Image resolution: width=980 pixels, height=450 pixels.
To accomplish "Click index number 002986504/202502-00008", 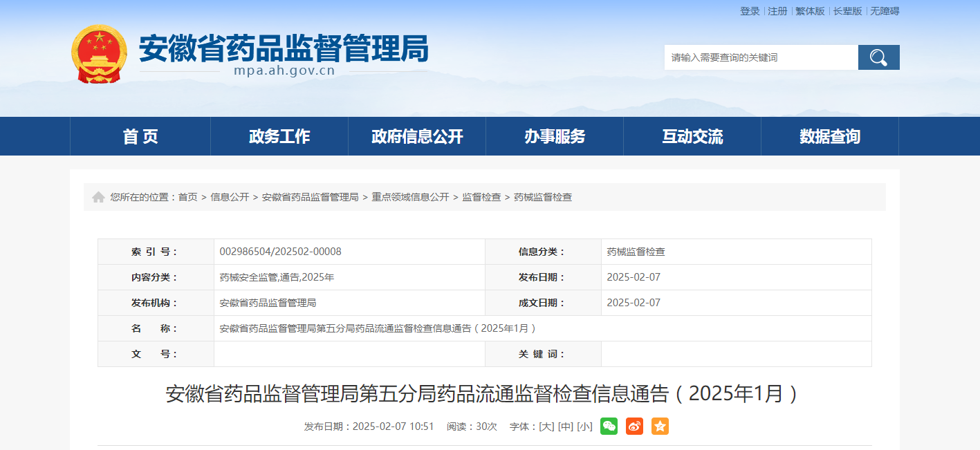I will tap(280, 252).
